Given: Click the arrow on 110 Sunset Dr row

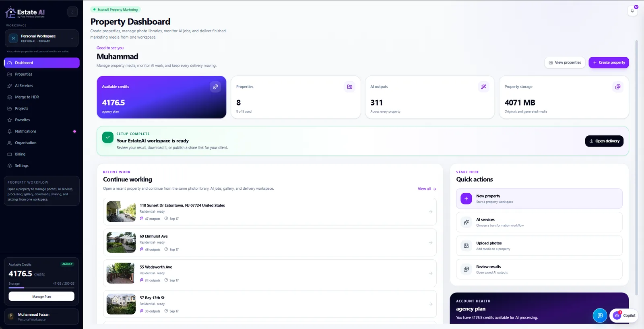Looking at the screenshot, I should click(x=431, y=212).
